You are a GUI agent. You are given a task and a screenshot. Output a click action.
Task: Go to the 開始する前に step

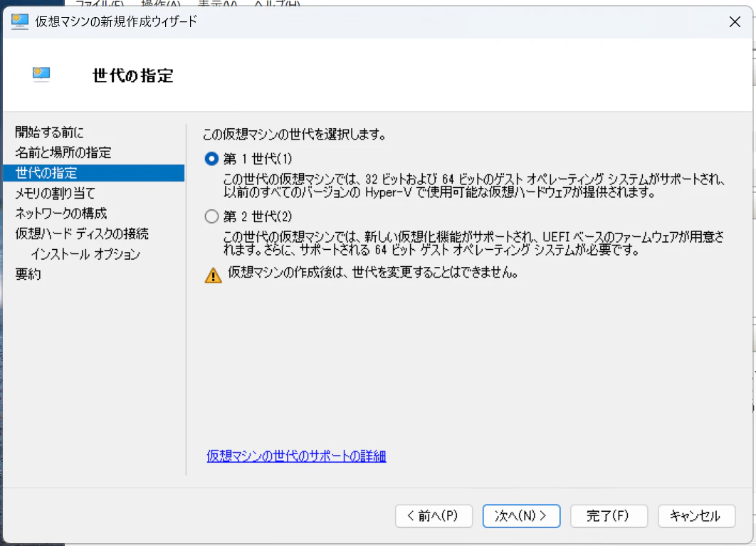click(49, 132)
